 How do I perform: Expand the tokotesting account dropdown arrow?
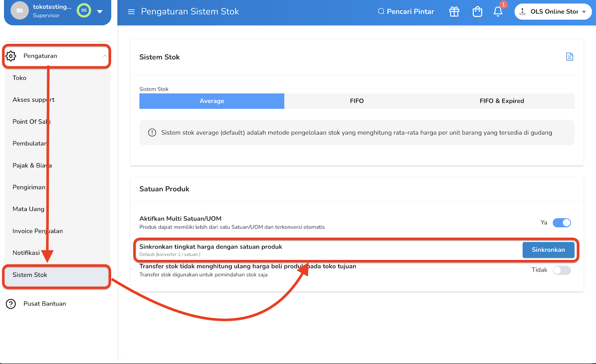point(100,12)
